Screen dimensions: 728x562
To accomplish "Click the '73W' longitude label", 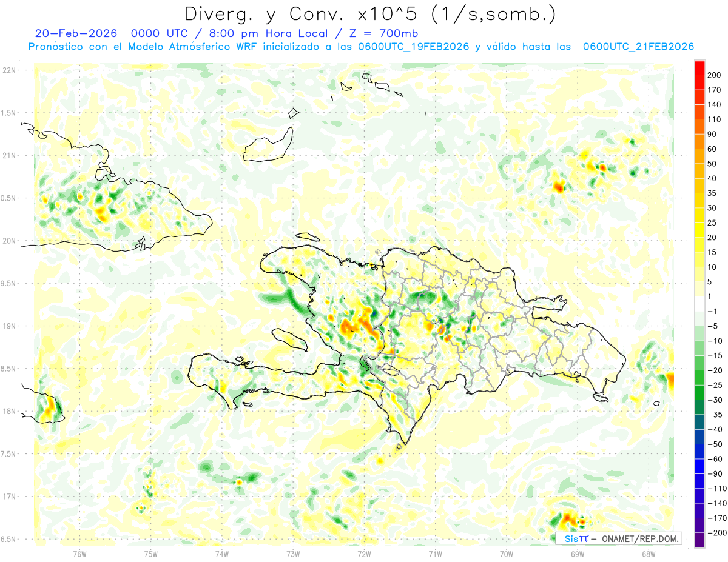I will [x=293, y=554].
